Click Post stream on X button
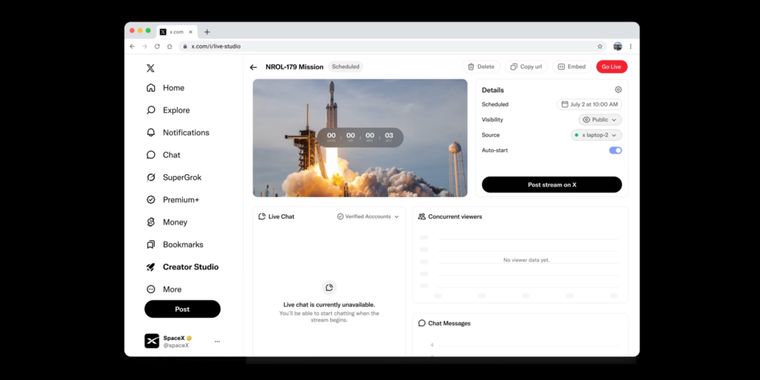The width and height of the screenshot is (760, 380). click(x=552, y=185)
